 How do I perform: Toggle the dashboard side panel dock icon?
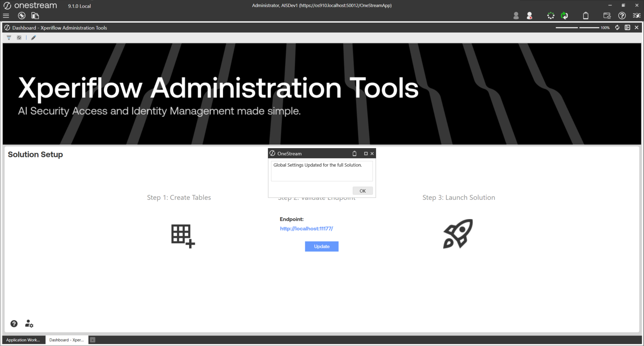[x=627, y=27]
